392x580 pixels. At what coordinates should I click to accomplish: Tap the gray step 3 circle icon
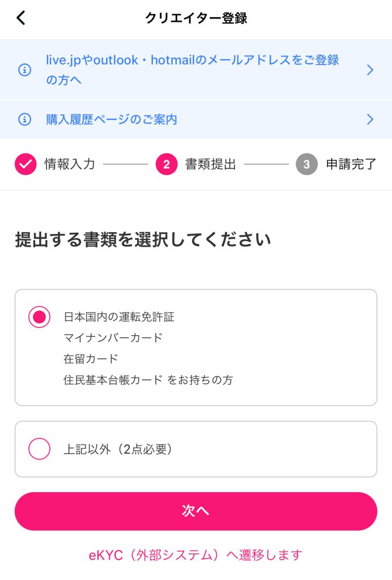[x=306, y=164]
